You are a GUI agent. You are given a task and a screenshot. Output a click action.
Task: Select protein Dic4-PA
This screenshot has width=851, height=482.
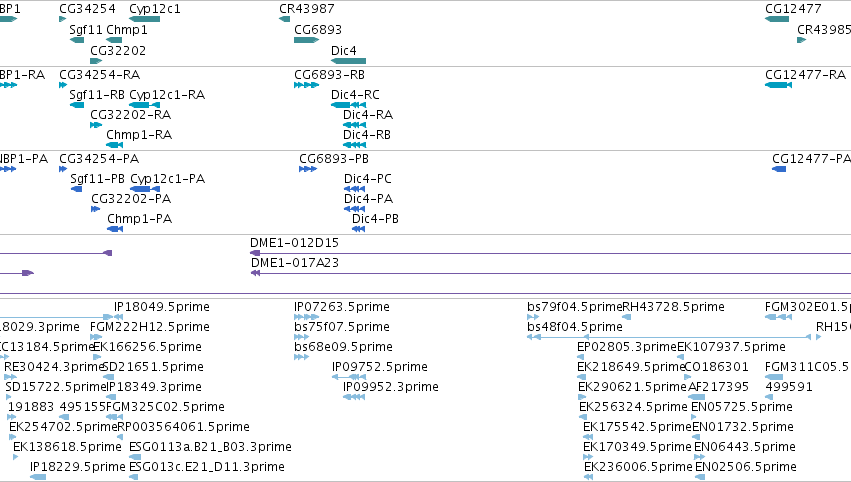(368, 199)
